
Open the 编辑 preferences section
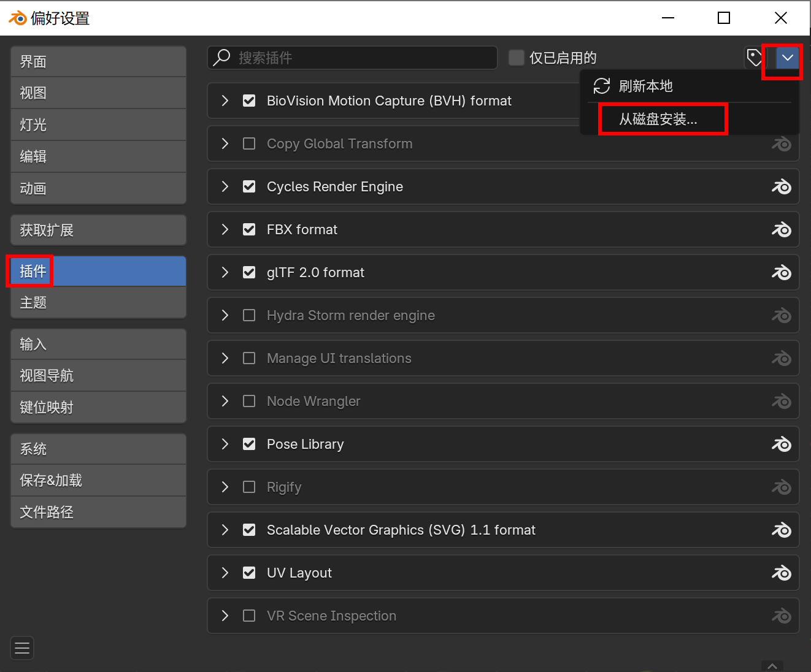98,156
